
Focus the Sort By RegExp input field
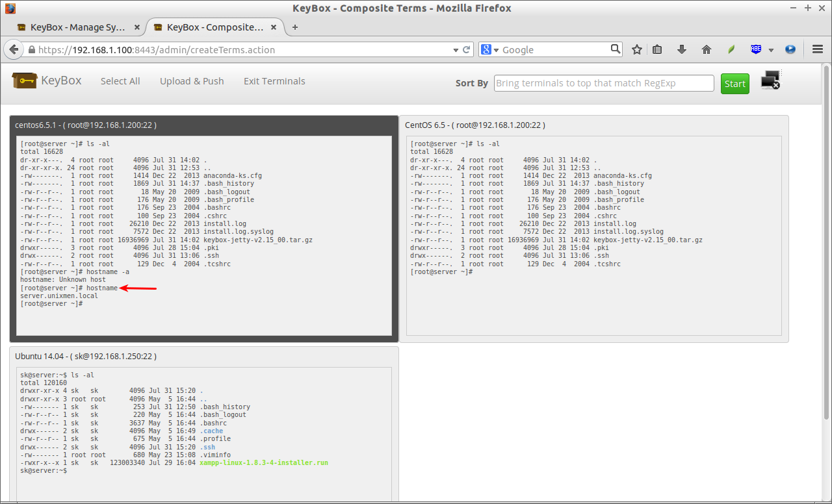[604, 83]
